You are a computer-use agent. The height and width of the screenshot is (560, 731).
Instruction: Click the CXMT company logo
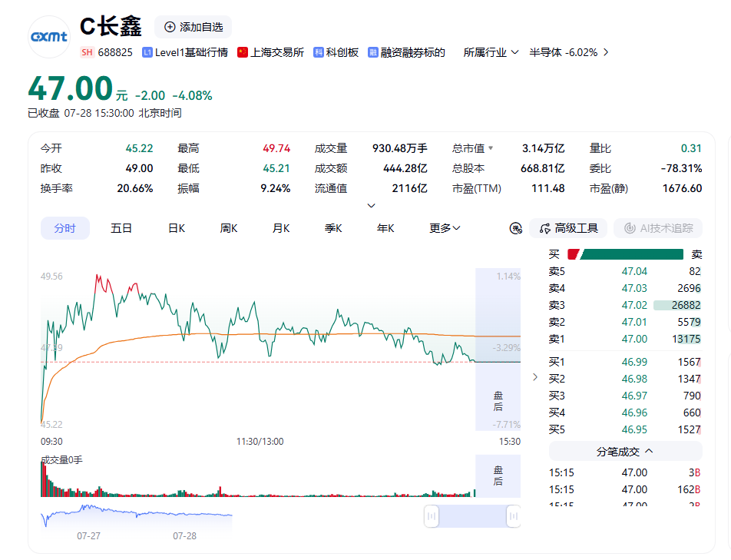click(49, 37)
